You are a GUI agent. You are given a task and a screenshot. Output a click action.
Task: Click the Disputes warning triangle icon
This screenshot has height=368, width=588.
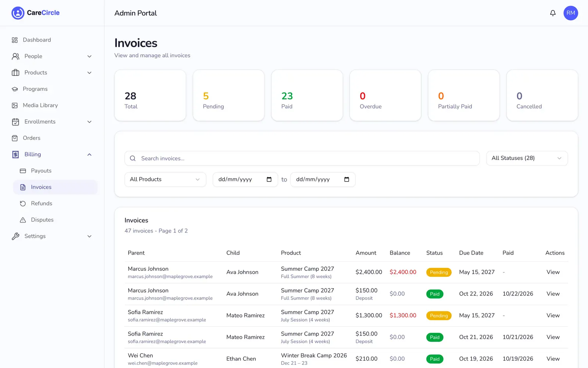pyautogui.click(x=23, y=220)
